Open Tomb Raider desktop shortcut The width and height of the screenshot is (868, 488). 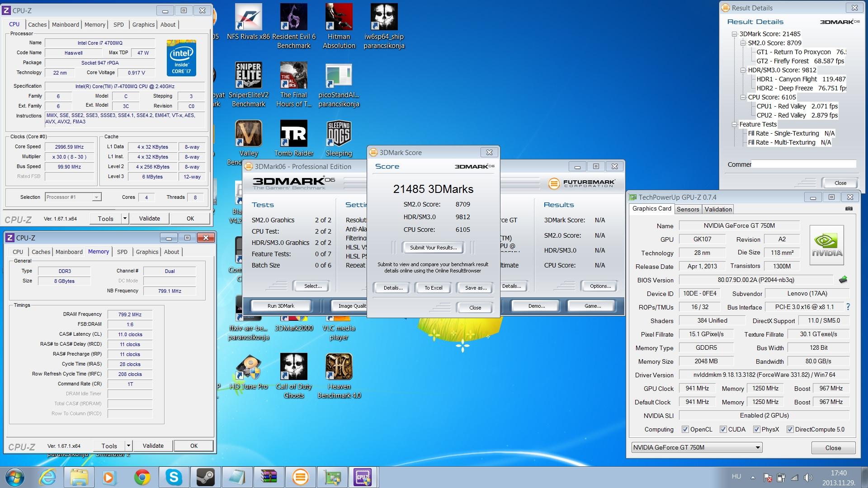pyautogui.click(x=293, y=138)
